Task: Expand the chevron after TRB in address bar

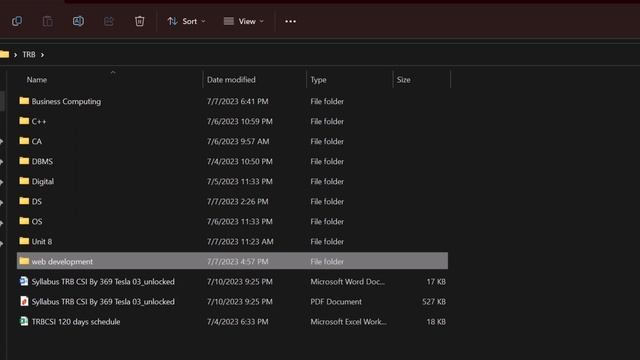Action: [x=42, y=55]
